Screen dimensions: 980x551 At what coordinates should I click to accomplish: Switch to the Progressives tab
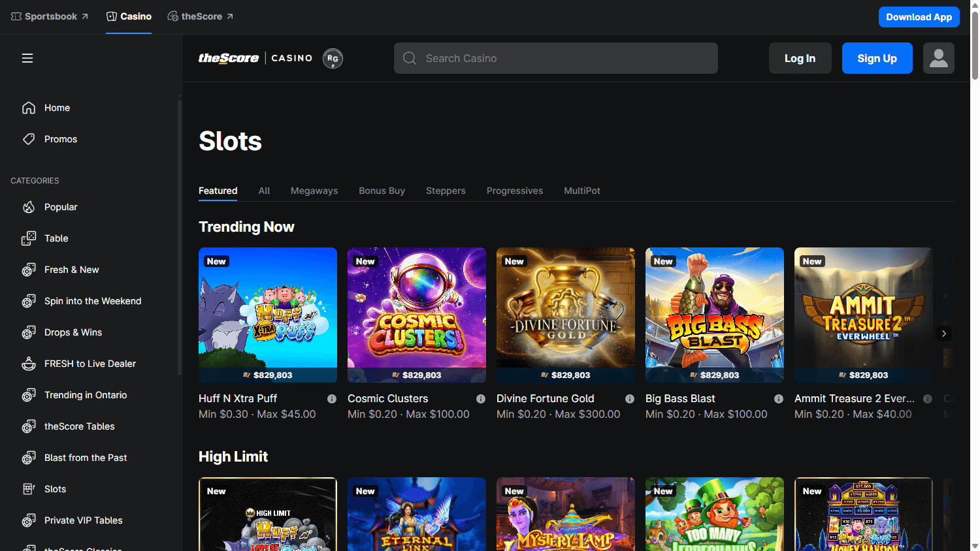pyautogui.click(x=515, y=191)
